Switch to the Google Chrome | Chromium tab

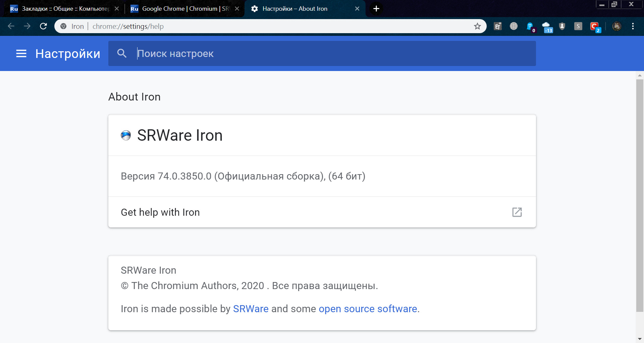click(x=181, y=9)
